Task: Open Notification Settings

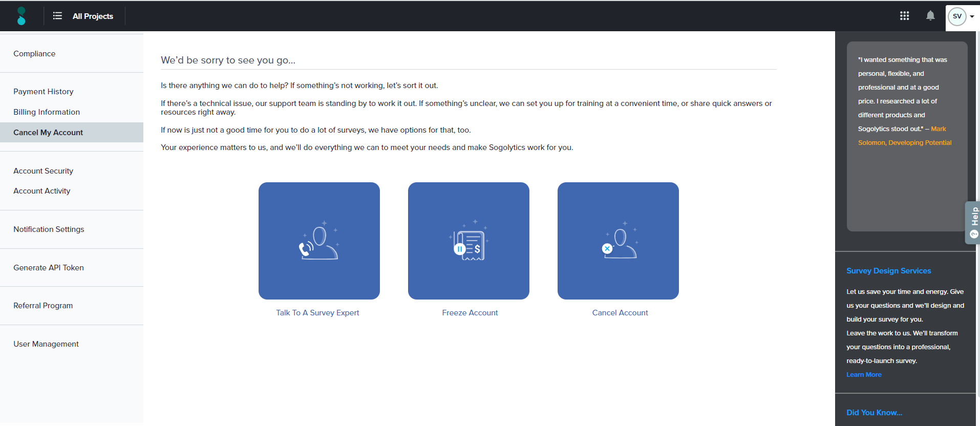Action: pos(49,229)
